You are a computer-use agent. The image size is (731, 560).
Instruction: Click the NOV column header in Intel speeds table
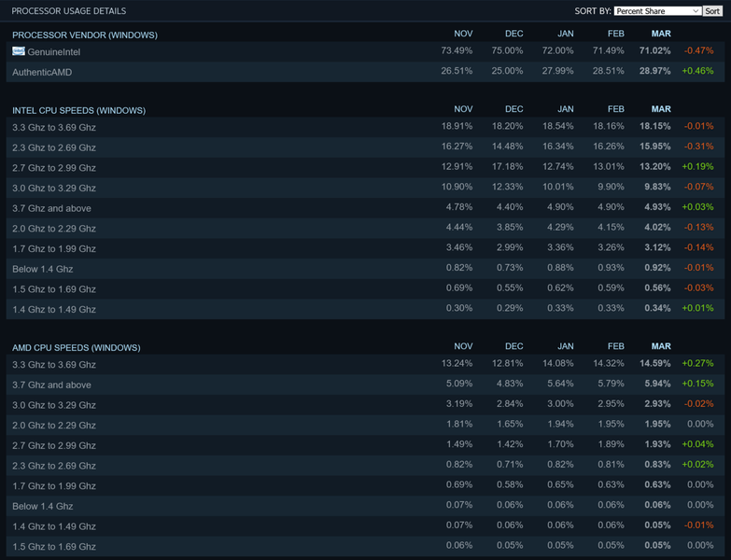tap(462, 109)
